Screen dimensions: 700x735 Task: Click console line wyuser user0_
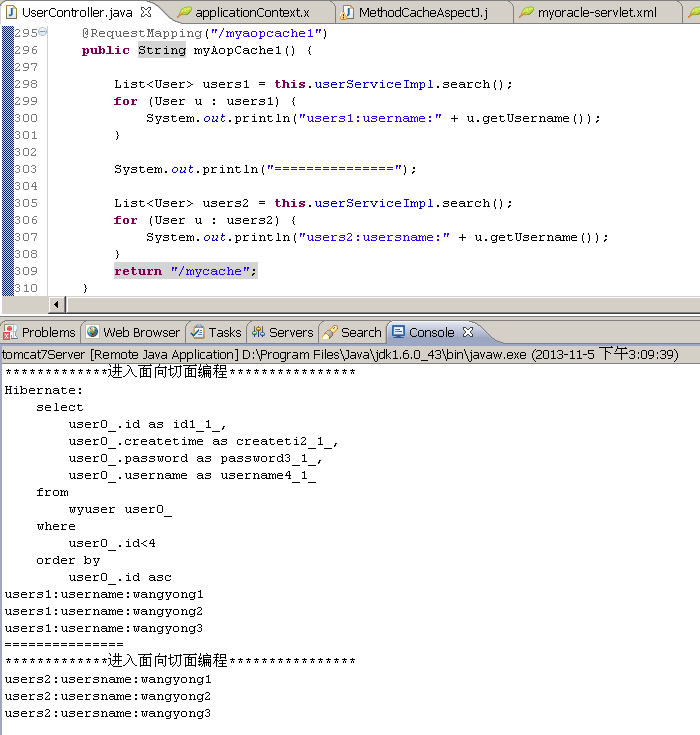(x=120, y=510)
